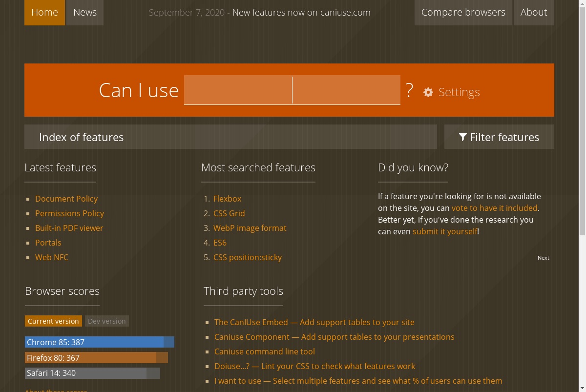Expand the Index of features bar
The image size is (586, 392).
(x=230, y=137)
